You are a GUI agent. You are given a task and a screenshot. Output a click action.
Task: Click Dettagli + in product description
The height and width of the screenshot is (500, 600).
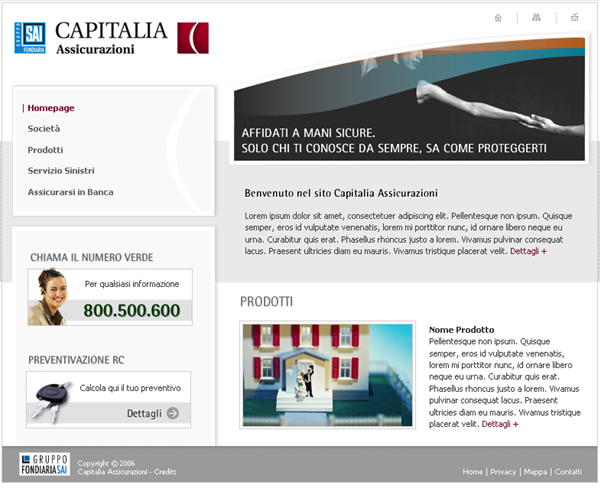[500, 424]
